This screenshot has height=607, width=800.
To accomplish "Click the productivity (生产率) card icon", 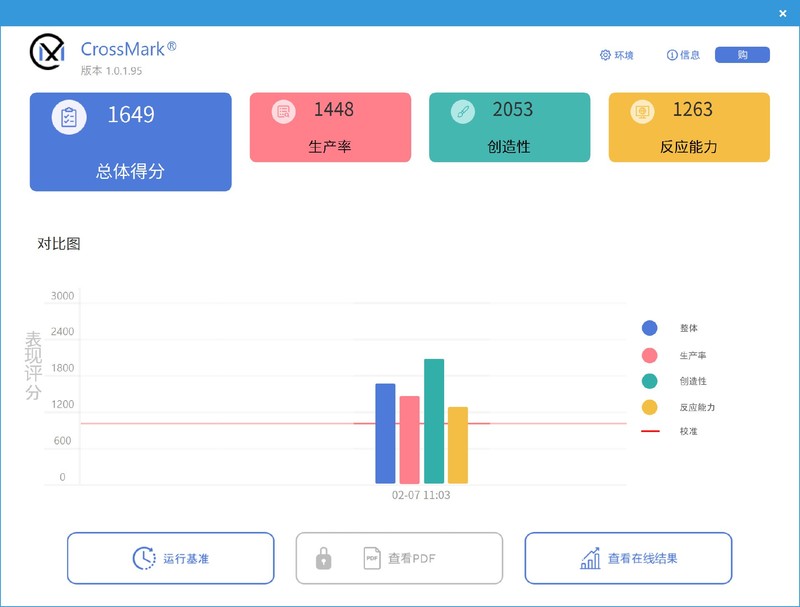I will [284, 111].
